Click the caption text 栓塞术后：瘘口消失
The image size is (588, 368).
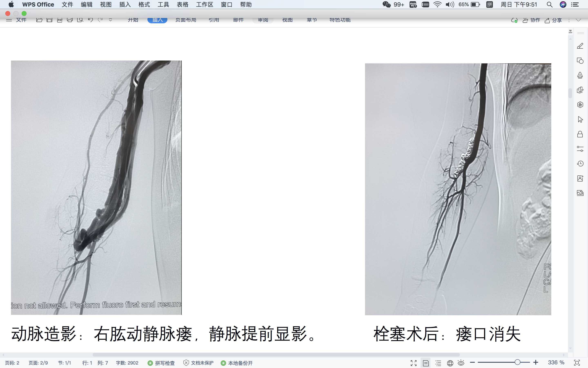[x=447, y=334]
